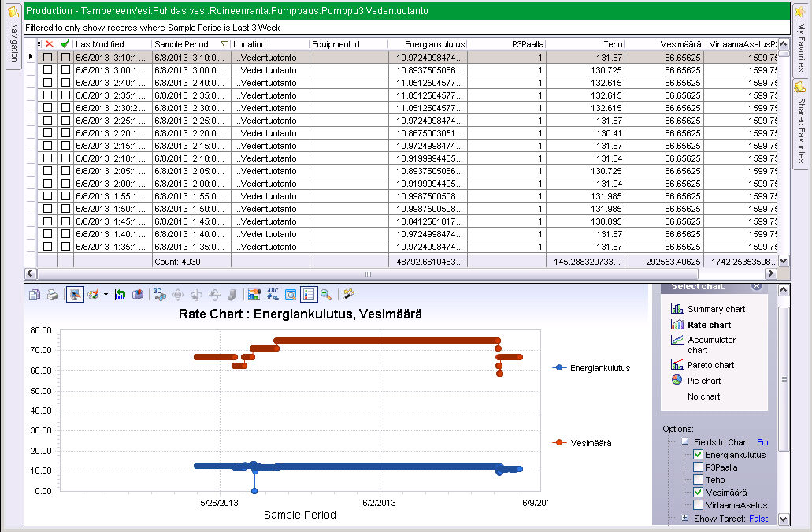
Task: Sort by Energiankulutus column header
Action: point(427,44)
